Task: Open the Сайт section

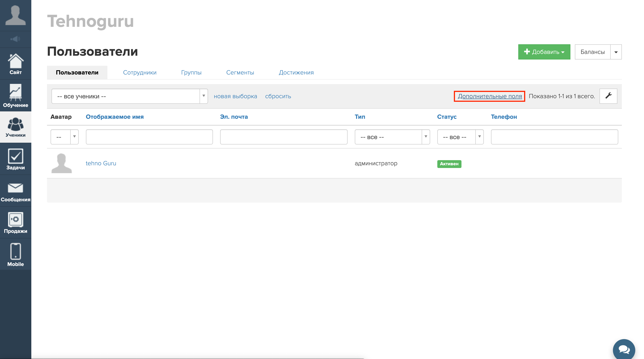Action: point(15,64)
